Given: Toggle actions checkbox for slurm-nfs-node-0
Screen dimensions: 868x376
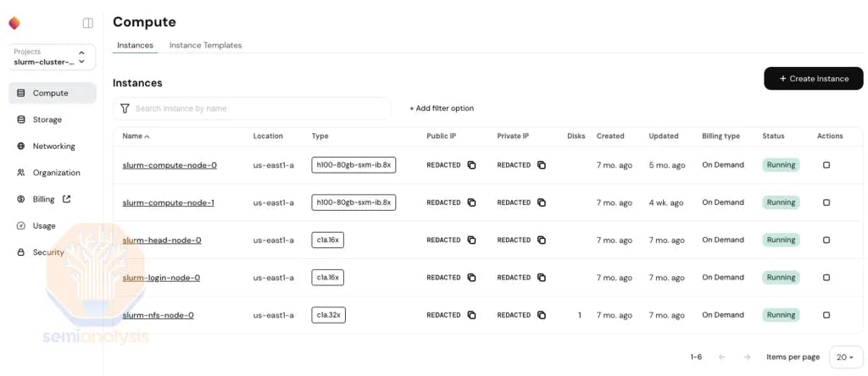Looking at the screenshot, I should 826,315.
